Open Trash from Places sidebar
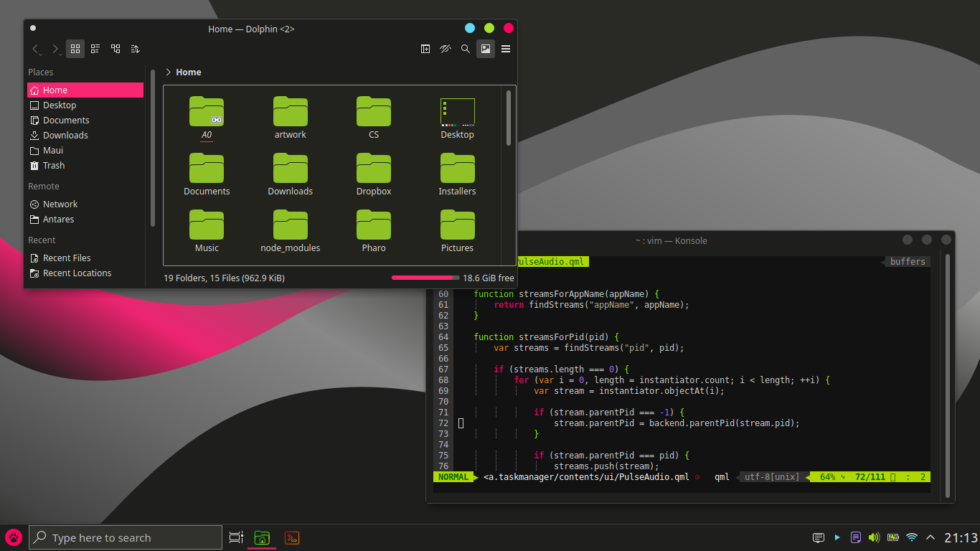This screenshot has width=980, height=551. 85,166
